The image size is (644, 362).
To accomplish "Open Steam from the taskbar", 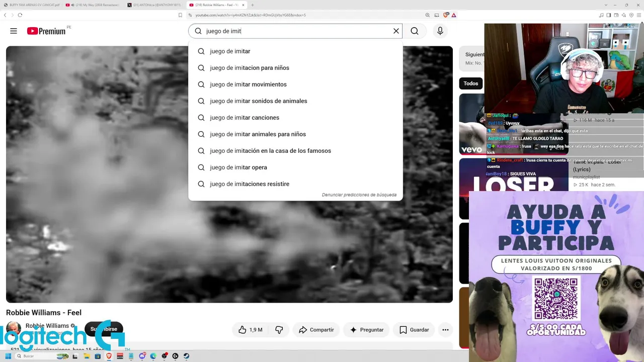I will click(186, 356).
